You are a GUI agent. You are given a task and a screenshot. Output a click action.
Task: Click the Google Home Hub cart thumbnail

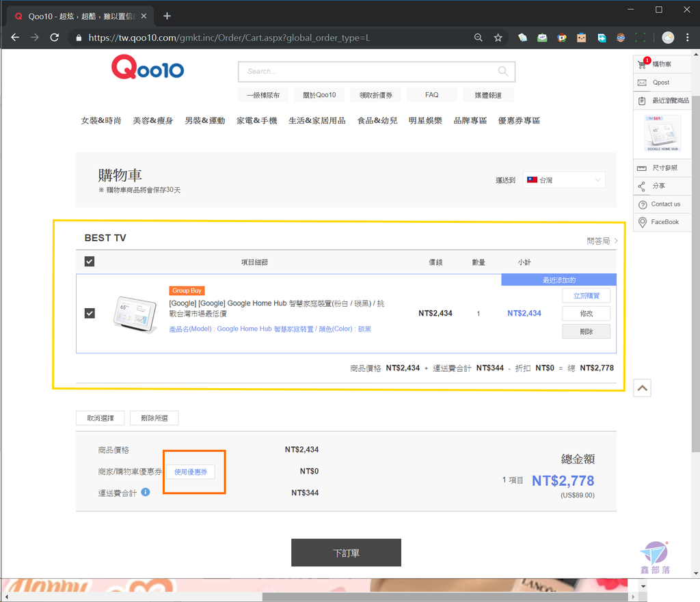135,314
